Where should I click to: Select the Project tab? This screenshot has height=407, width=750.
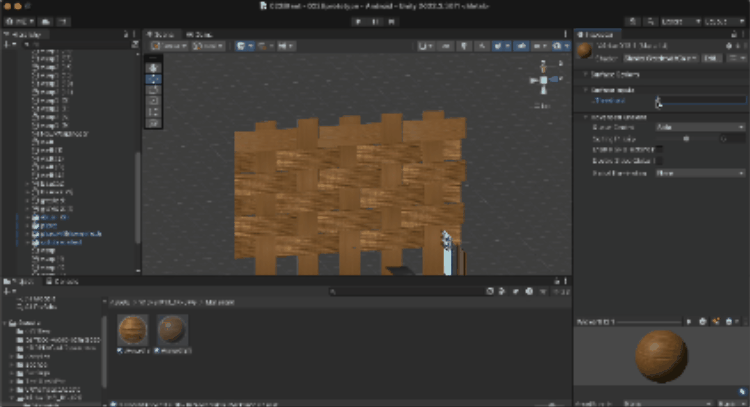[x=19, y=281]
